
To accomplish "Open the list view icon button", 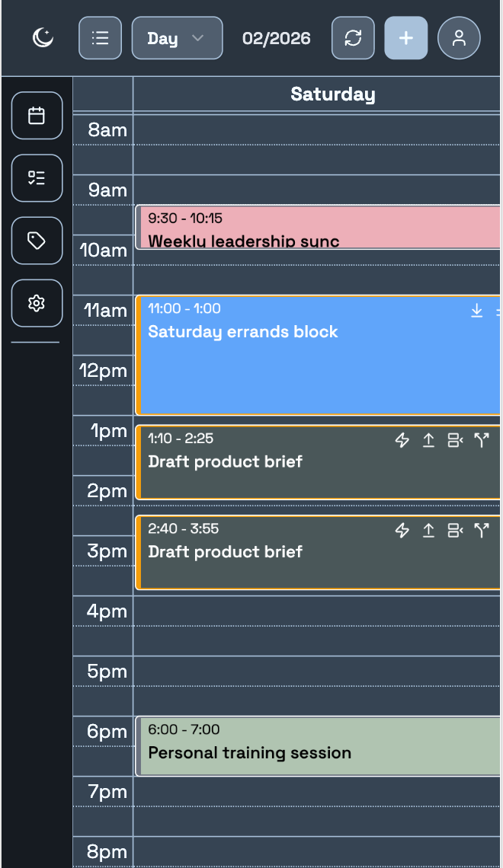I will [x=100, y=38].
